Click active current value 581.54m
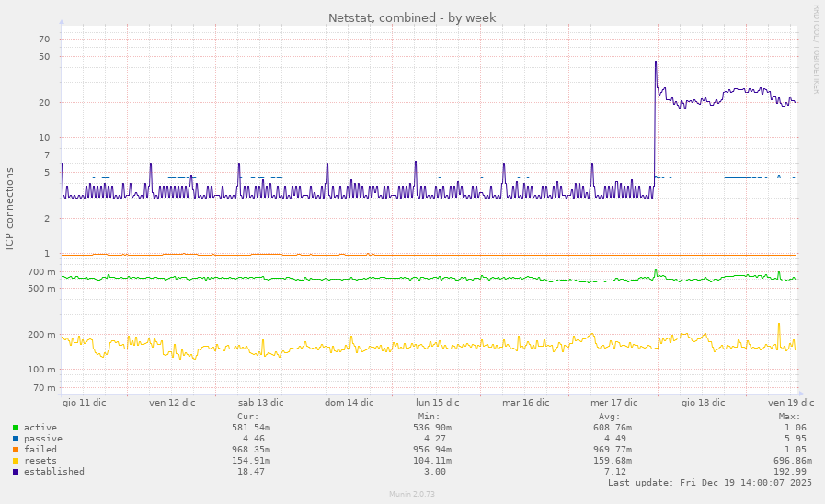 [251, 428]
